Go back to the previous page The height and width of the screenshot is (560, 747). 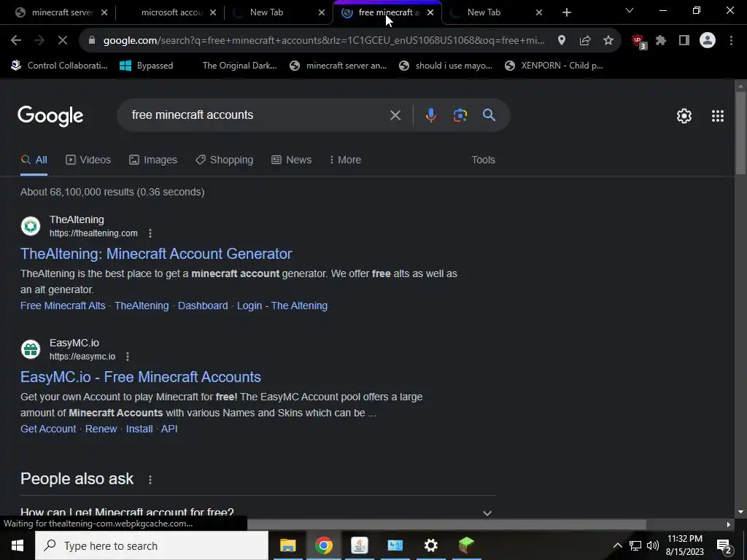point(16,41)
